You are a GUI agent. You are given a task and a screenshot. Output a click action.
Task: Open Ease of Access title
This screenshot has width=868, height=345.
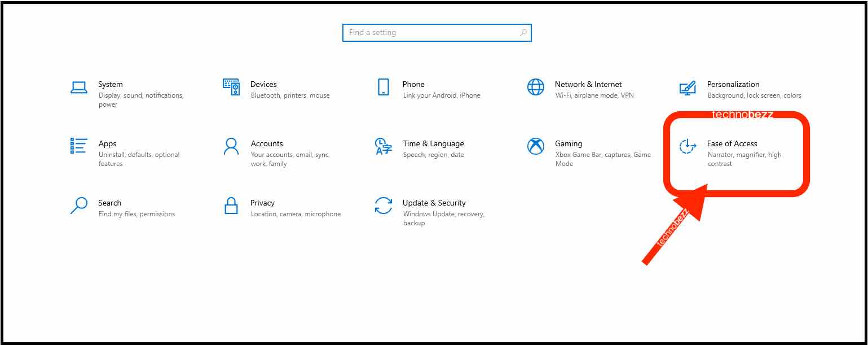[732, 143]
